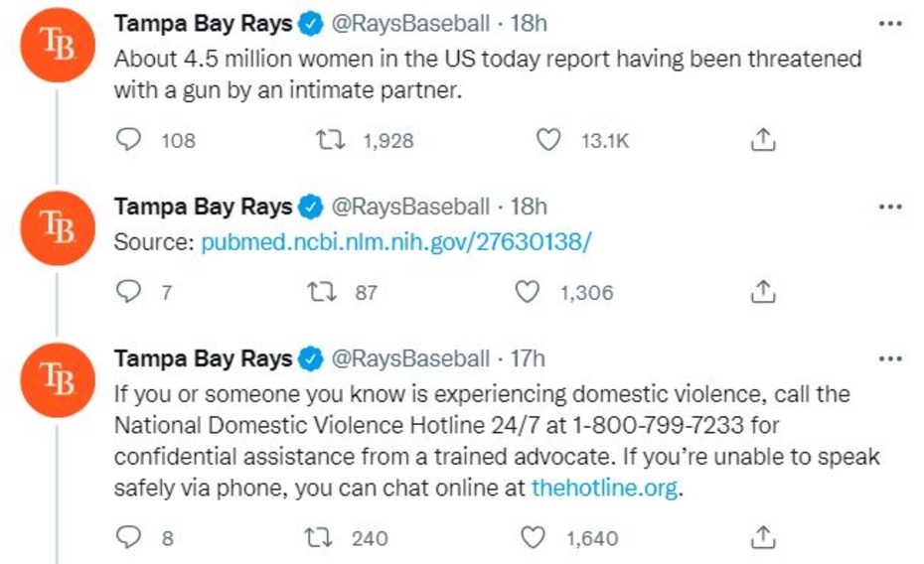Viewport: 924px width, 564px height.
Task: Share the 4.5 million women tweet
Action: [x=761, y=140]
